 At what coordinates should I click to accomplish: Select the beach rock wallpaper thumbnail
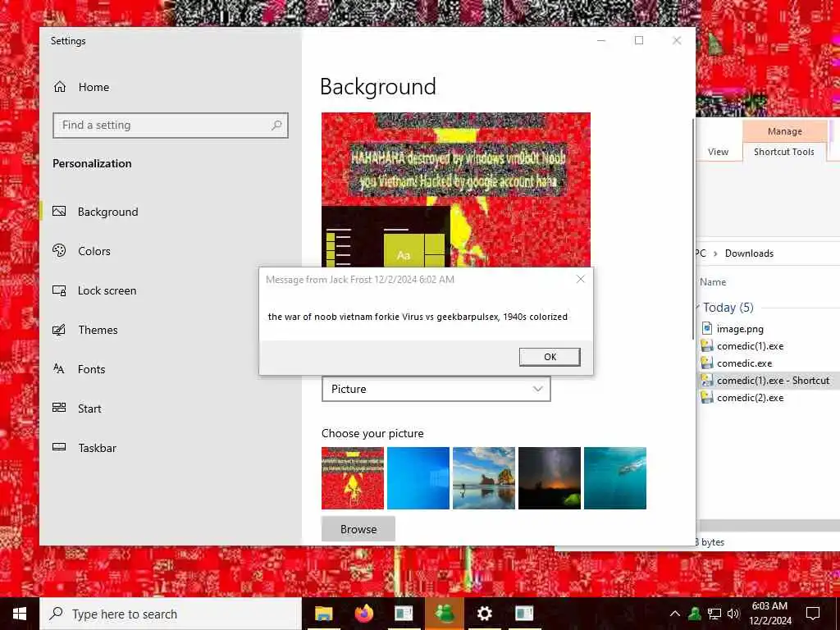point(484,478)
